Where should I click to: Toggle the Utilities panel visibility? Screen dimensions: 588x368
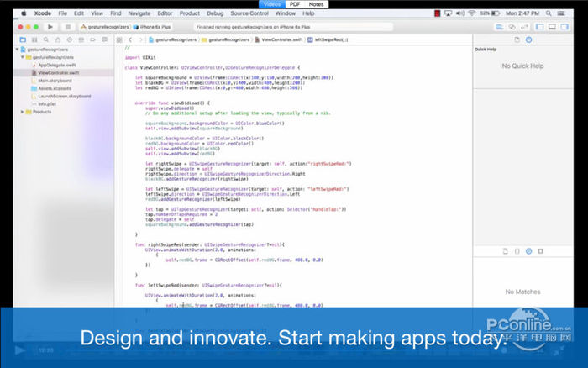pyautogui.click(x=564, y=27)
